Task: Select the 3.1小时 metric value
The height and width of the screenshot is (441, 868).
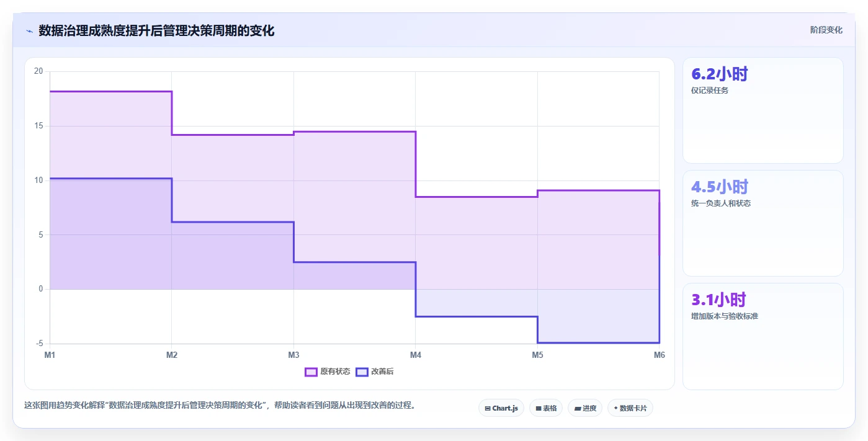Action: pos(718,300)
